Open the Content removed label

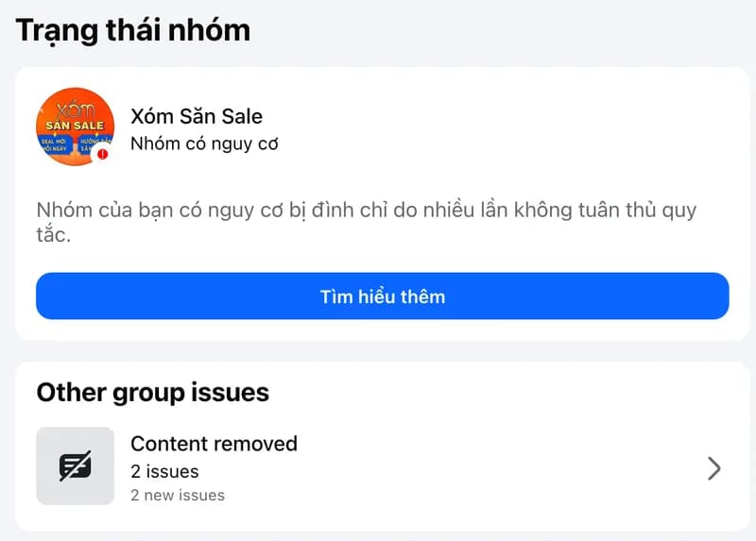click(x=214, y=444)
